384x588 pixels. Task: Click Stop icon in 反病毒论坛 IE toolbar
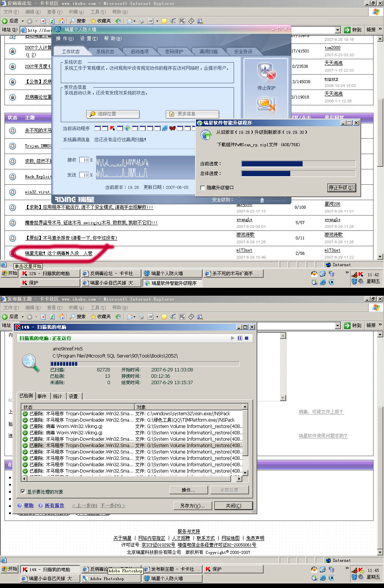coord(43,21)
